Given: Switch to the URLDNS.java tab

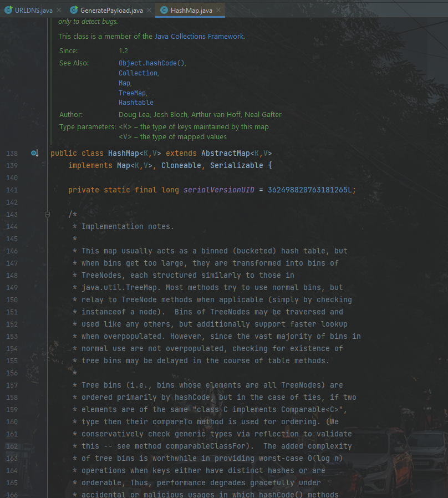Looking at the screenshot, I should pos(33,10).
